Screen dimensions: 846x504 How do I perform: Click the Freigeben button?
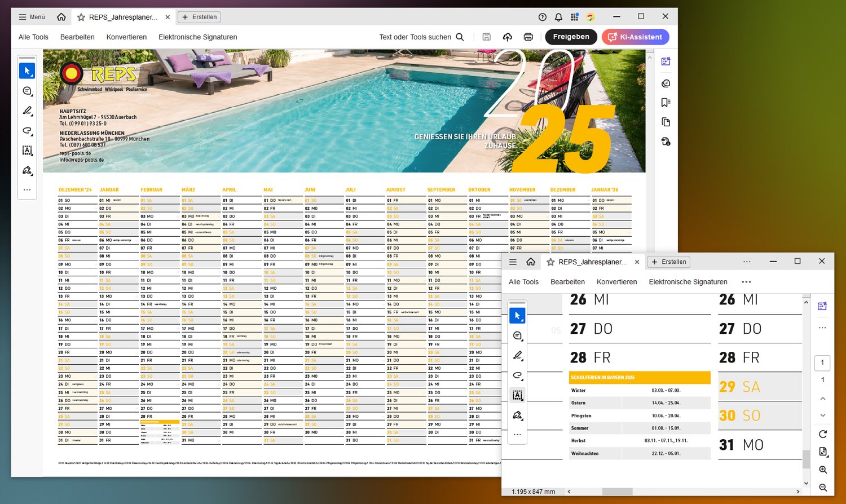click(571, 37)
